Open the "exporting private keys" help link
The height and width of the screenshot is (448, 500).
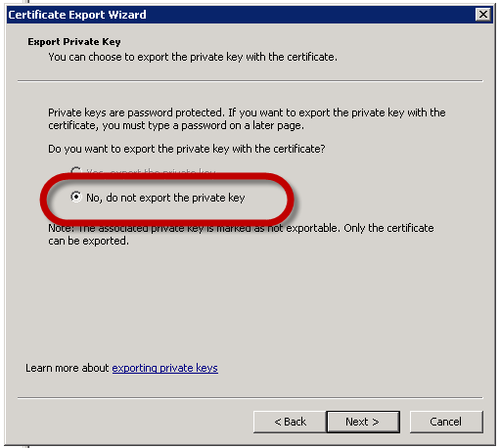tap(165, 368)
